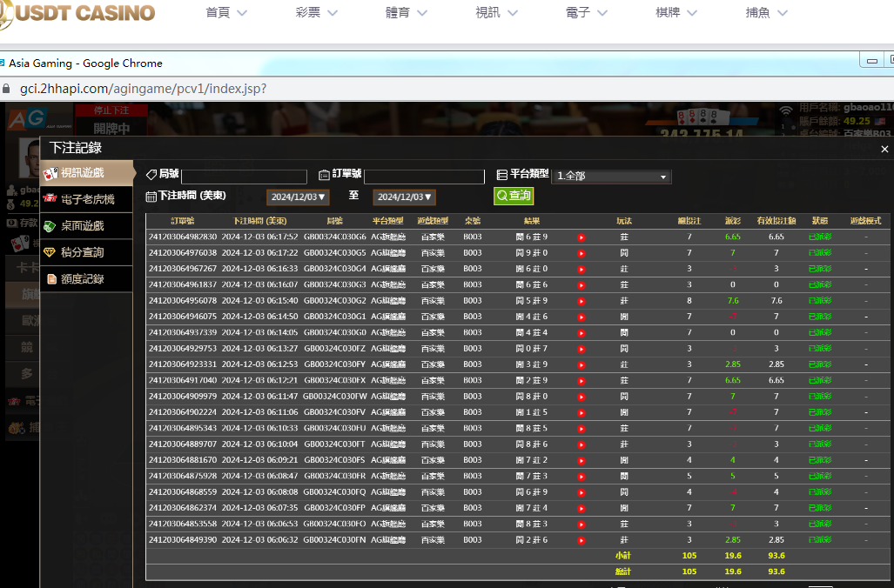This screenshot has height=588, width=894.
Task: Open the start date 2024/12/03 picker
Action: point(298,197)
